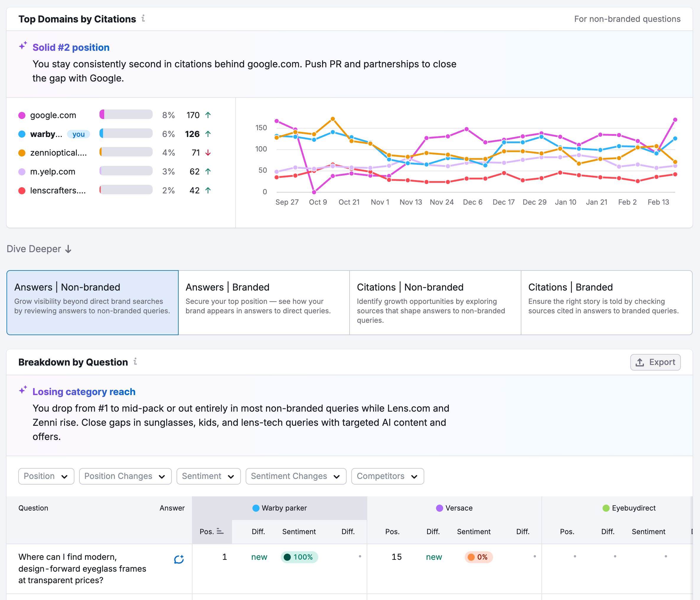This screenshot has height=600, width=700.
Task: Click the sort icon on the Warby Parker Pos. column
Action: click(220, 531)
